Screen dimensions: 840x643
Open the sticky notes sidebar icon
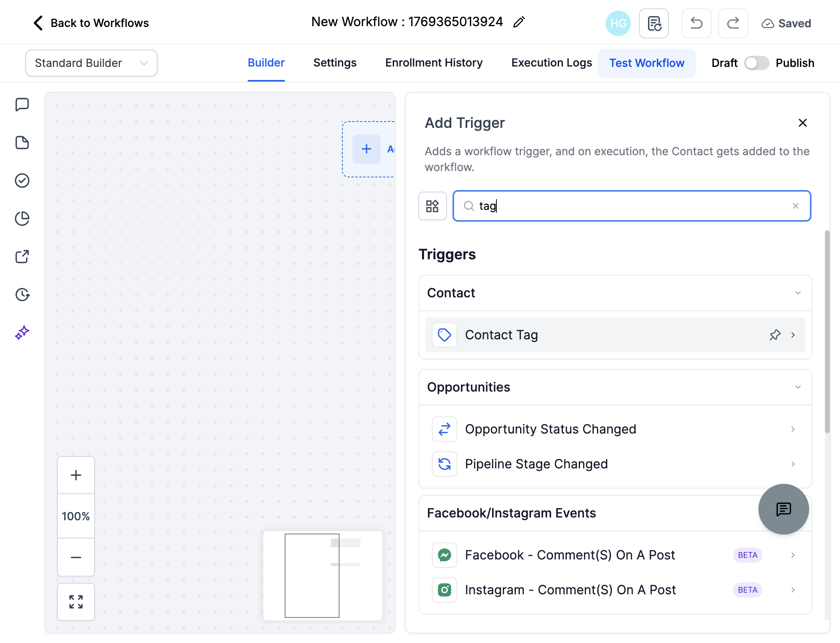(22, 143)
